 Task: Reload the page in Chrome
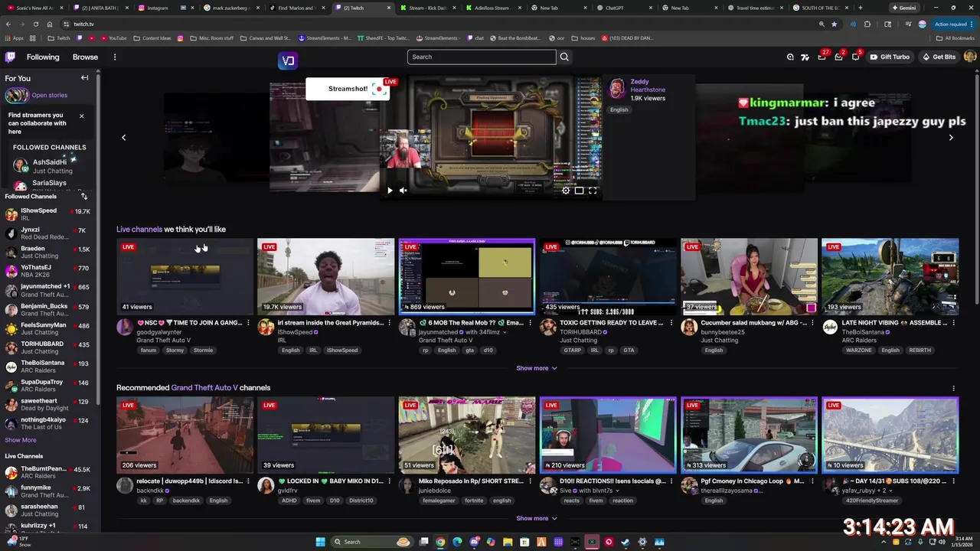[35, 24]
